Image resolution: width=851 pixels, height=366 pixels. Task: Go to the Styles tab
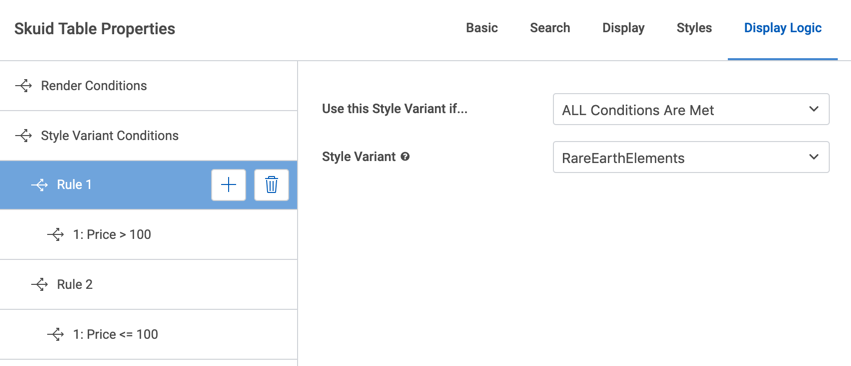tap(694, 28)
